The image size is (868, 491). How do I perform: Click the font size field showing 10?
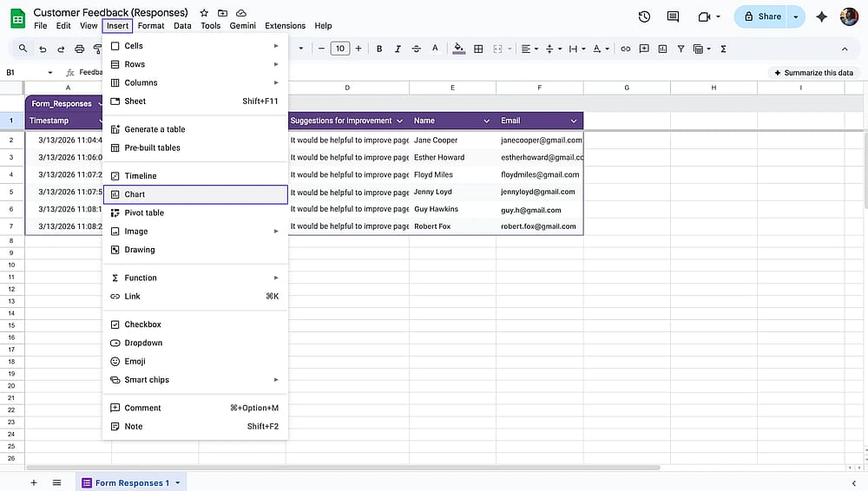[x=340, y=49]
